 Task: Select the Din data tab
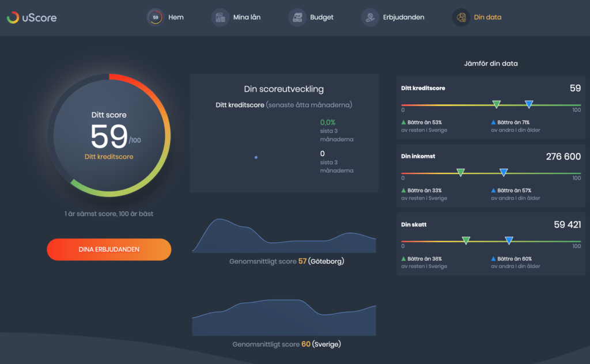point(487,17)
